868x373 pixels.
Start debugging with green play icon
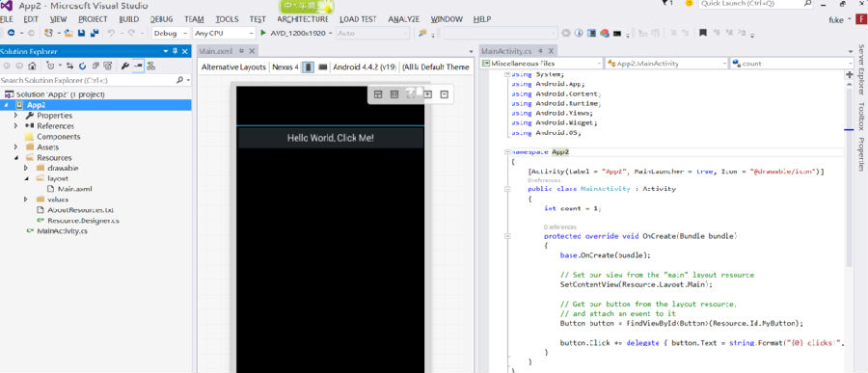click(x=264, y=33)
